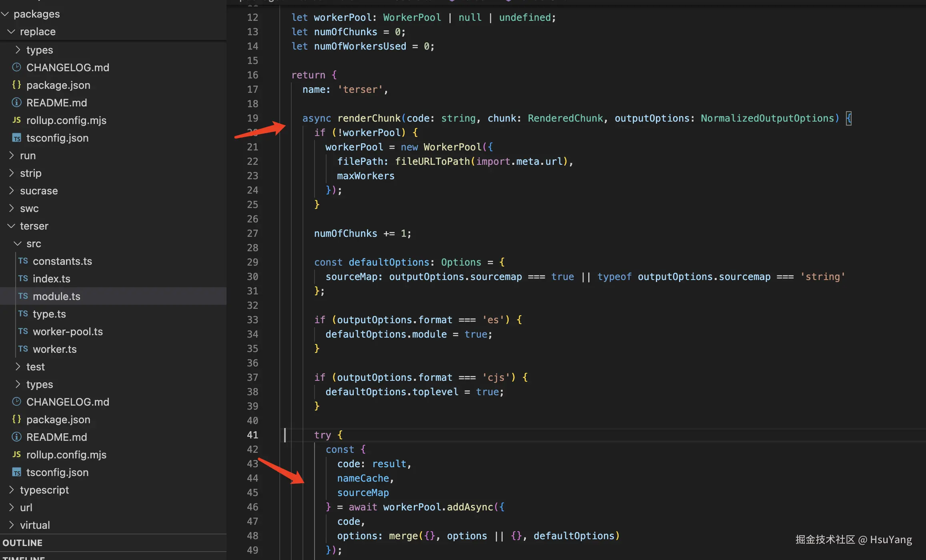The width and height of the screenshot is (926, 560).
Task: Click the JS icon of terser rollup.config.mjs
Action: pyautogui.click(x=16, y=455)
